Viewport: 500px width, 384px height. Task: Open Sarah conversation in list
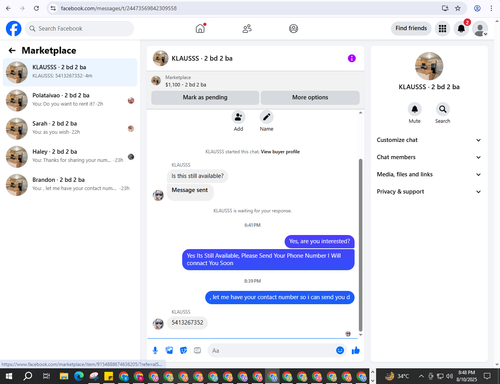70,128
